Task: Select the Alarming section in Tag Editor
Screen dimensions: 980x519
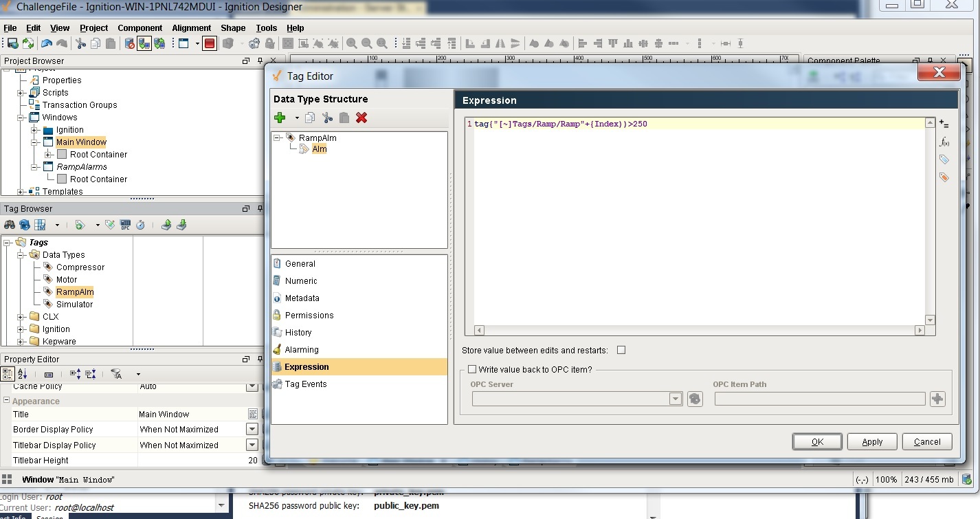Action: coord(359,349)
